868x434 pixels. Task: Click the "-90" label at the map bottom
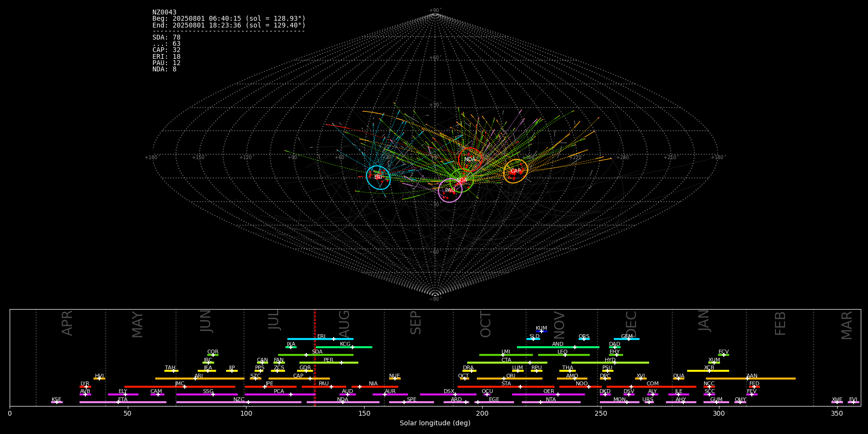tap(434, 299)
